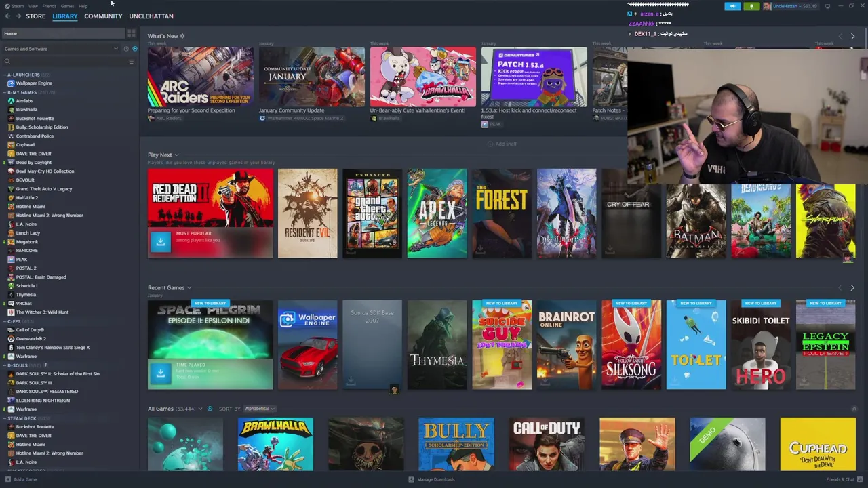Click the Half-Life 2 icon in sidebar
The height and width of the screenshot is (488, 868).
click(11, 198)
